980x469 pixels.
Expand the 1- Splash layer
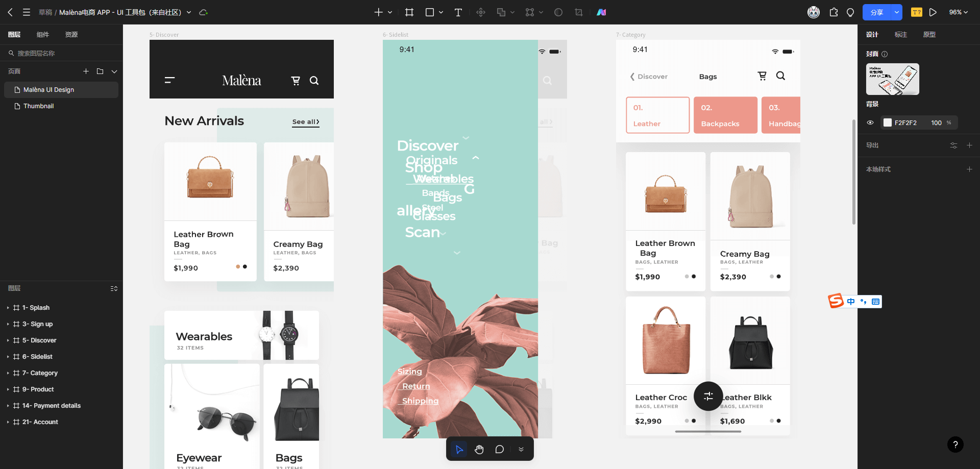click(x=8, y=308)
